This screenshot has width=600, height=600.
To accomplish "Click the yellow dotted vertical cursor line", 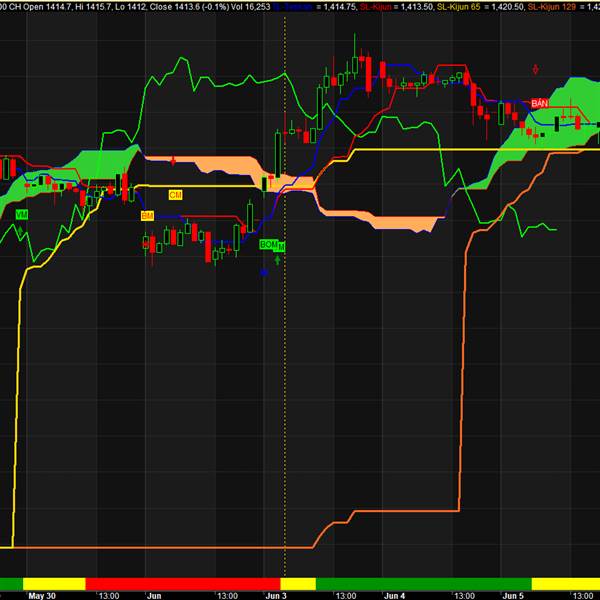I will coord(285,295).
